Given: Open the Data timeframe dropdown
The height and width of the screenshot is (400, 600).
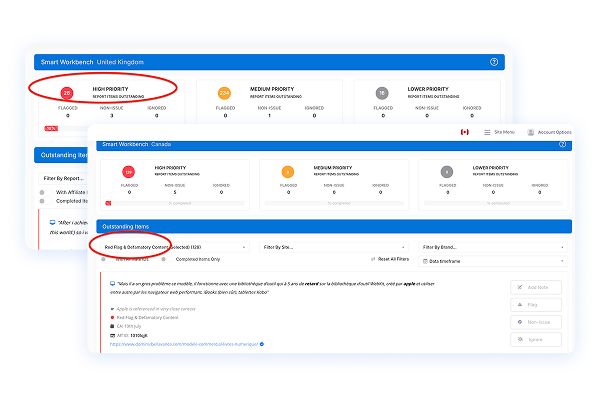Looking at the screenshot, I should (x=492, y=259).
